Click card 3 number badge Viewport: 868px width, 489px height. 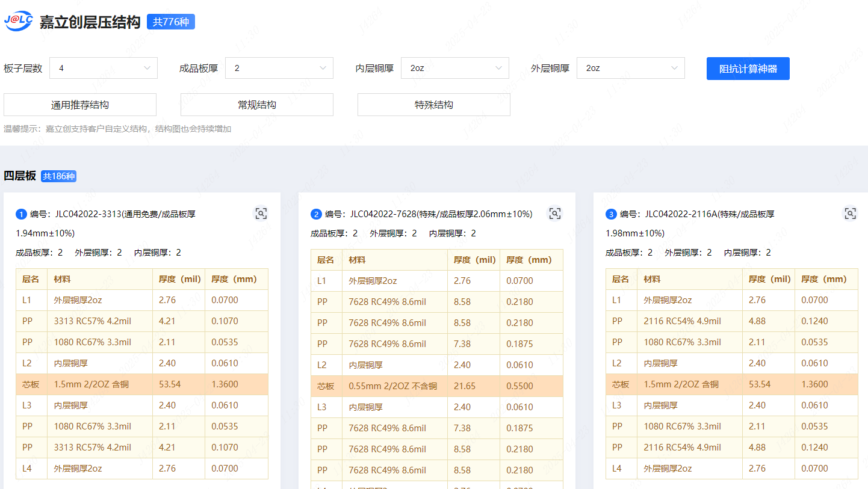click(611, 214)
